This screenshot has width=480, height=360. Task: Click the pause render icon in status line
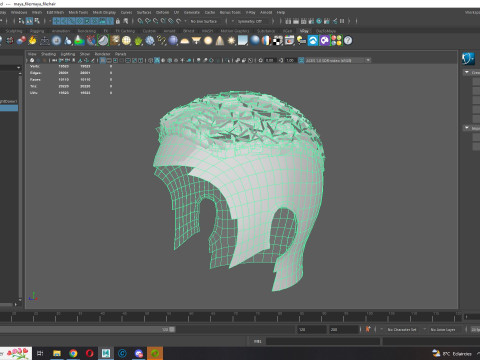342,21
